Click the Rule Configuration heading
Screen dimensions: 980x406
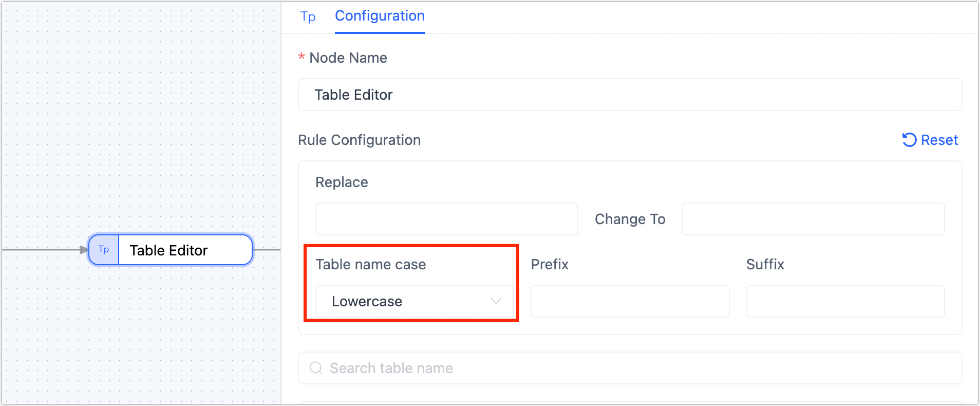(359, 140)
